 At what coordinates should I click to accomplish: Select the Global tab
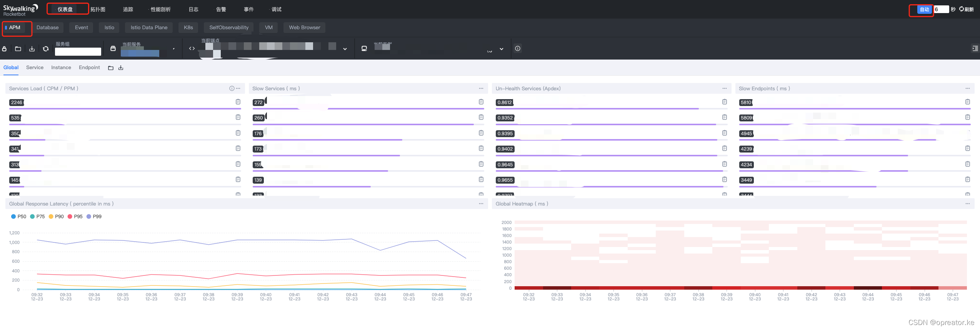coord(11,68)
